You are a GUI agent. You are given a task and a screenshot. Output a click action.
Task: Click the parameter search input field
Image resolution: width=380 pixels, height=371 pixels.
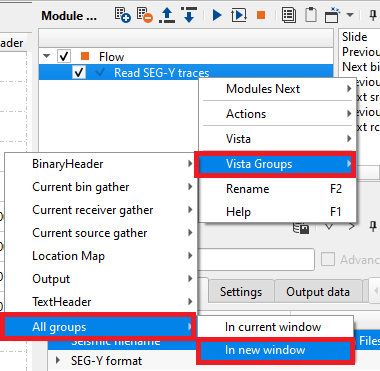click(256, 259)
